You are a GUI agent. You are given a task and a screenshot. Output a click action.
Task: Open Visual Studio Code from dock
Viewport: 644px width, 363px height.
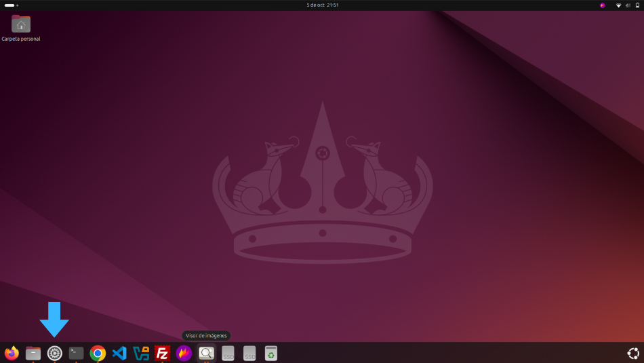click(120, 353)
